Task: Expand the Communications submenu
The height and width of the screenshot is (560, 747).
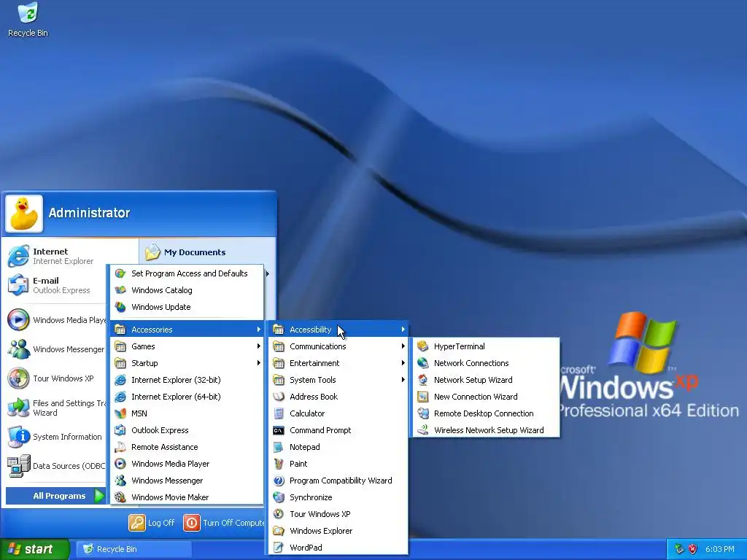Action: tap(338, 346)
